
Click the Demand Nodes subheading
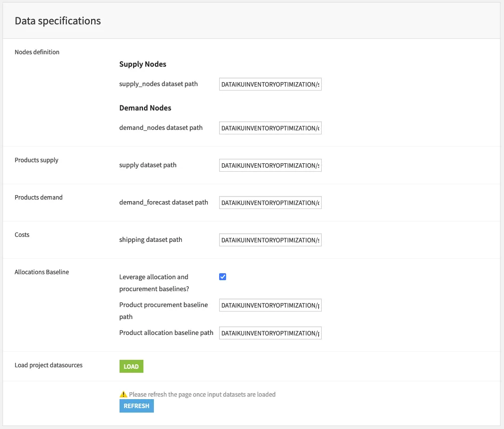pyautogui.click(x=145, y=108)
